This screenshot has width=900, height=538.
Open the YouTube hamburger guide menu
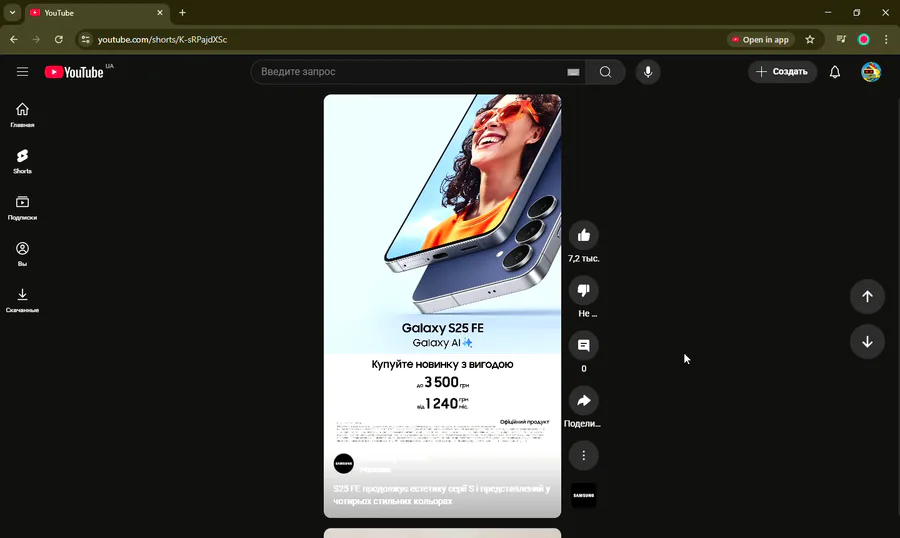click(22, 72)
